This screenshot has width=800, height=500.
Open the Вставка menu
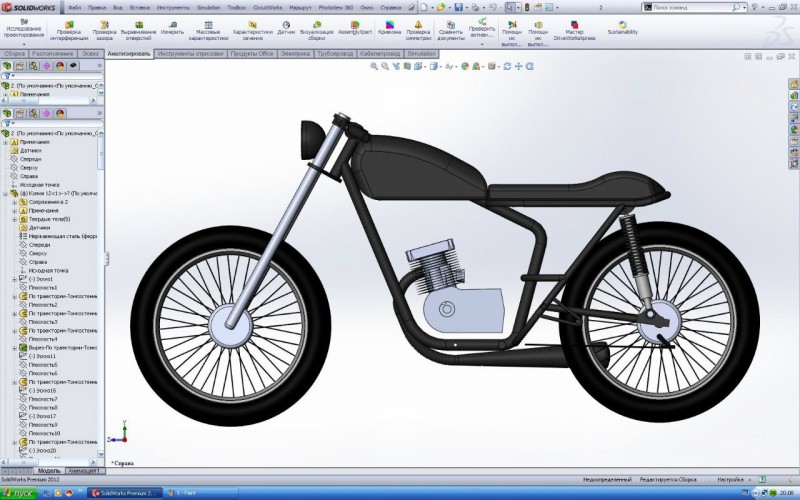(139, 8)
